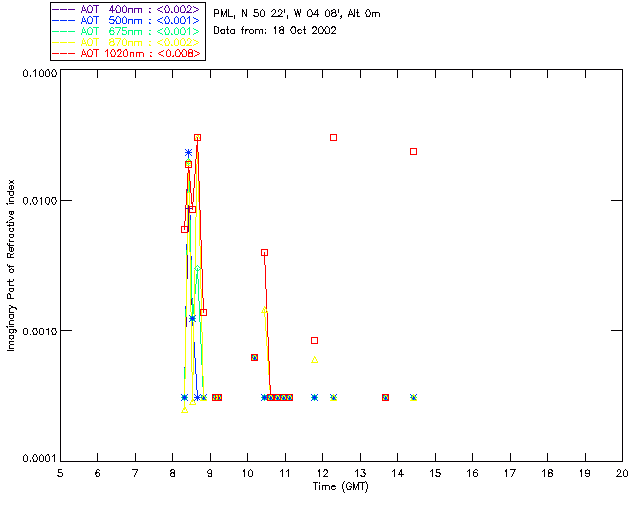Click the x-axis tick label 19

[585, 473]
